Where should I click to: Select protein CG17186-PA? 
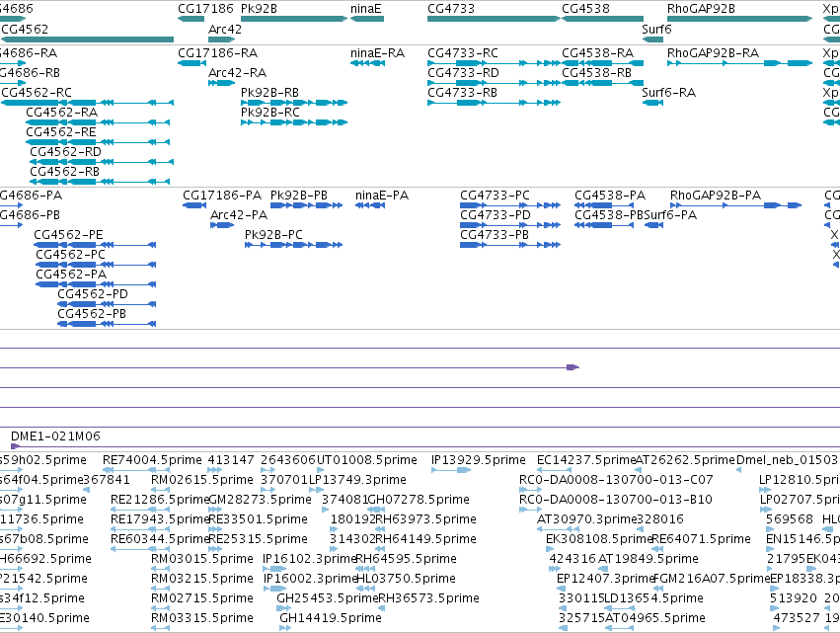[x=222, y=196]
